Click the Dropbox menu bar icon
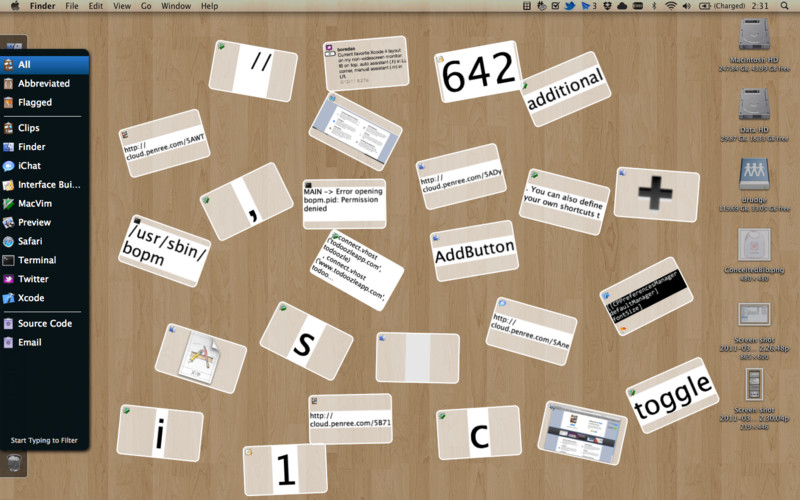Image resolution: width=800 pixels, height=500 pixels. 607,6
